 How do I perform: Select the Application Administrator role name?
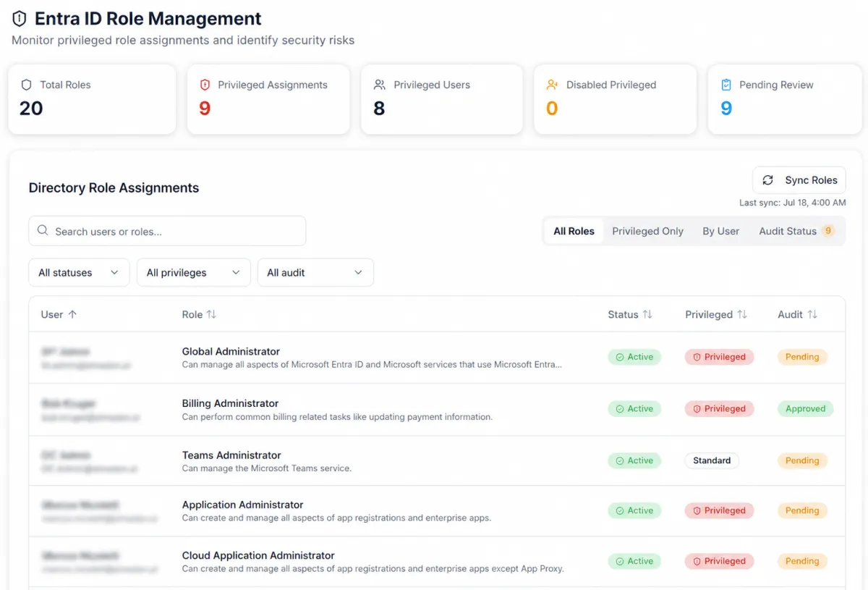(242, 505)
